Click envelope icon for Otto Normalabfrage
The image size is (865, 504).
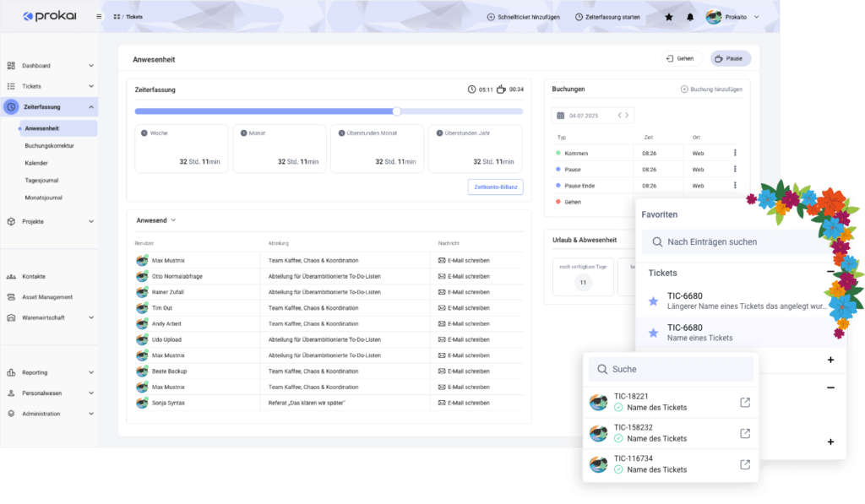(442, 276)
